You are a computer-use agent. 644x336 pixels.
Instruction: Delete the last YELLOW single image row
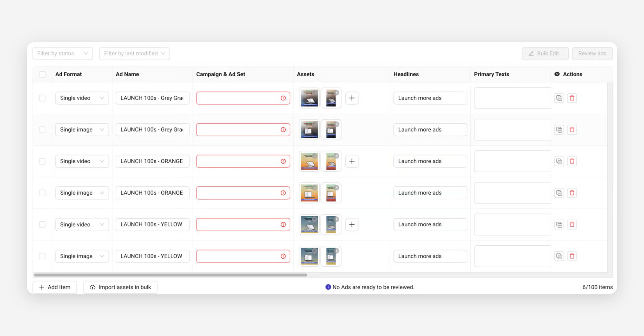tap(572, 256)
